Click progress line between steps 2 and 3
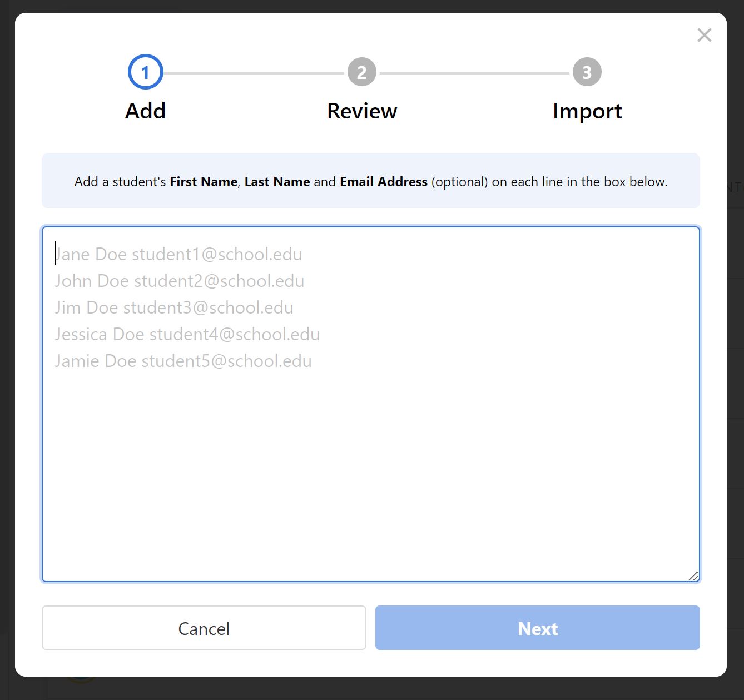 tap(474, 73)
